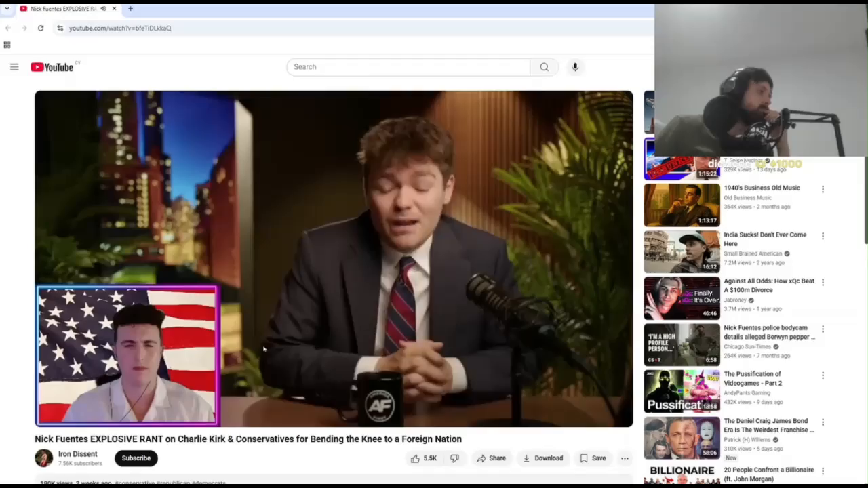Screen dimensions: 868x488
Task: Dislike the video with thumbs-down
Action: coord(454,458)
